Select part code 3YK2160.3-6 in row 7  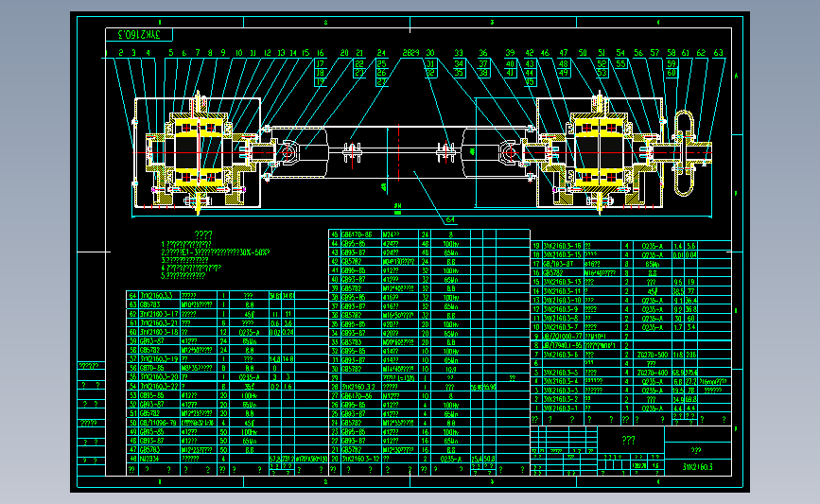[x=561, y=355]
